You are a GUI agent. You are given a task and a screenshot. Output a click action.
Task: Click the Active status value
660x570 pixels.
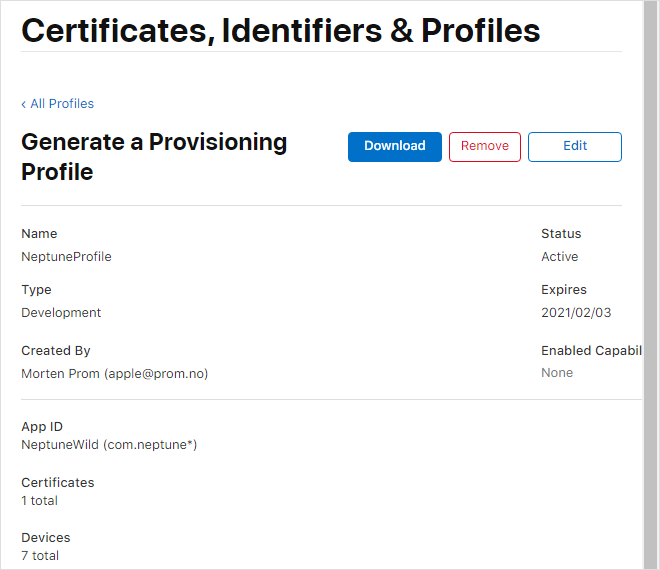pos(559,257)
